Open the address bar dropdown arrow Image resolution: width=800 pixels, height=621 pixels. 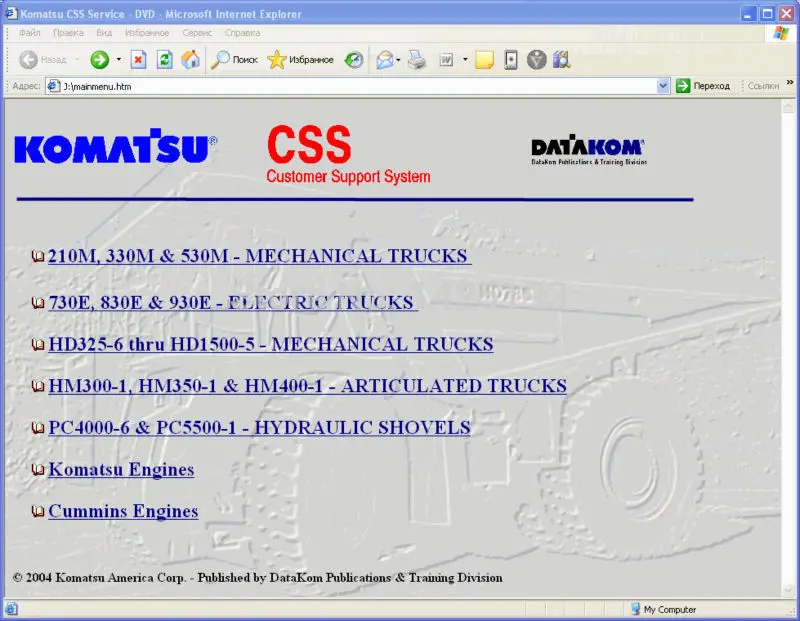(663, 85)
